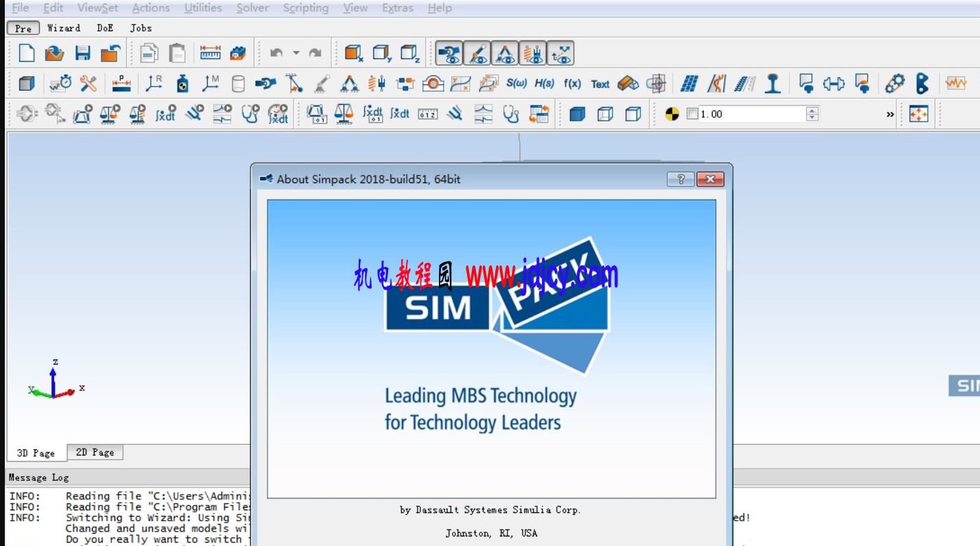Create a parameter dimension P icon
Image resolution: width=980 pixels, height=546 pixels.
(x=121, y=84)
